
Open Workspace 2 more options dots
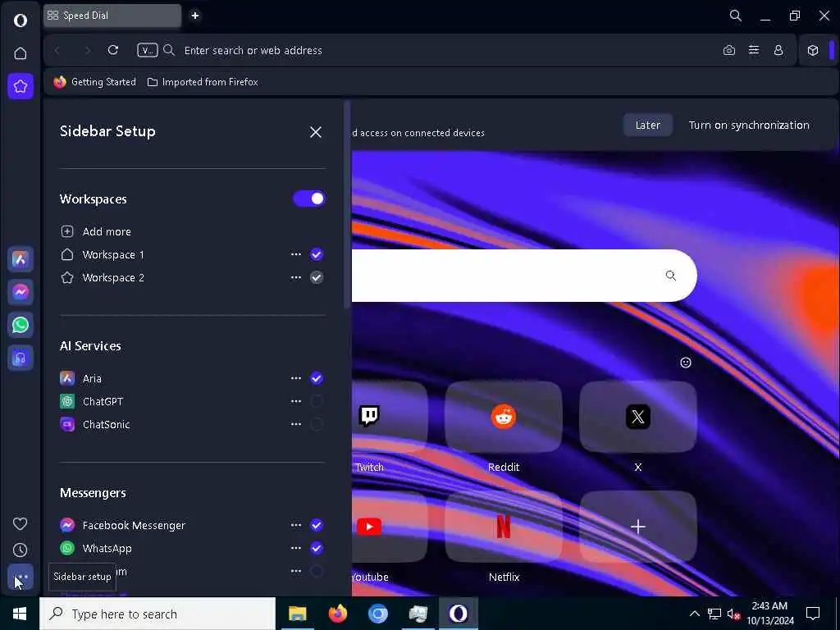coord(295,277)
